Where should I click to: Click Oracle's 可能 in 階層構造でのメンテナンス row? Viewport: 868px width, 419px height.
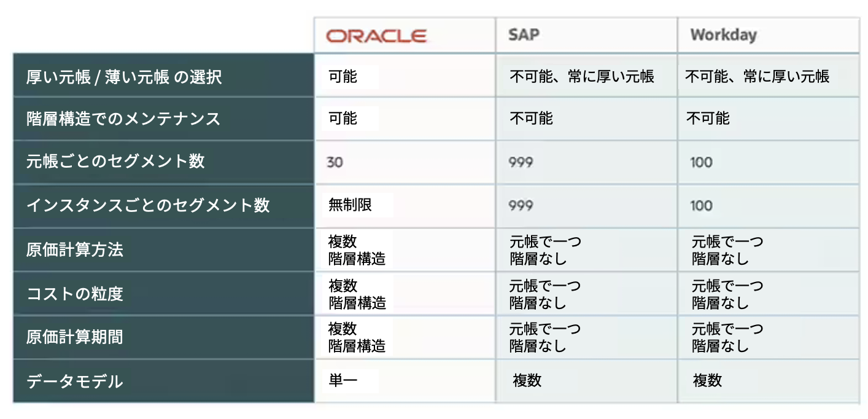[343, 118]
